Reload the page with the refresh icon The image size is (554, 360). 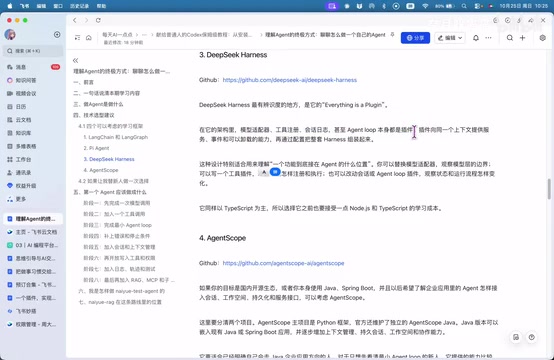(x=98, y=20)
